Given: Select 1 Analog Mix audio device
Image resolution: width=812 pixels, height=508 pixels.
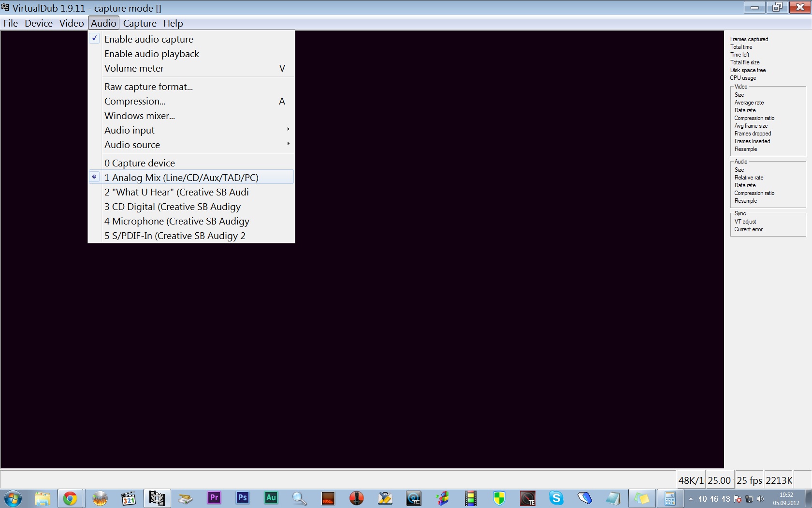Looking at the screenshot, I should [191, 178].
